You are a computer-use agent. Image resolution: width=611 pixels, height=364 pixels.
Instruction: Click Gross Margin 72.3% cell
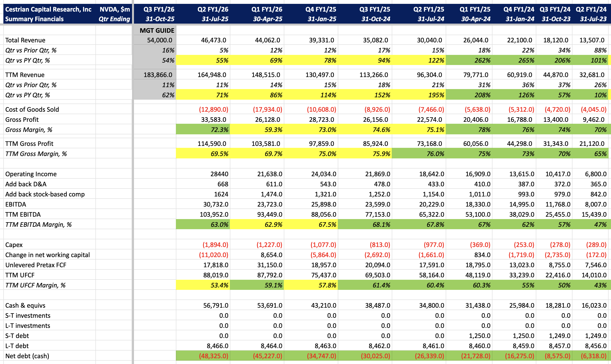pos(219,130)
